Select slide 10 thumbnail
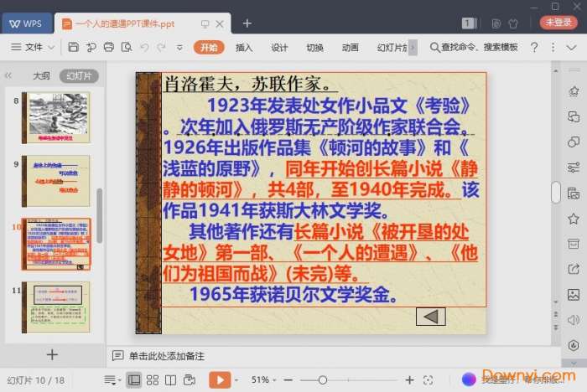 (x=56, y=245)
